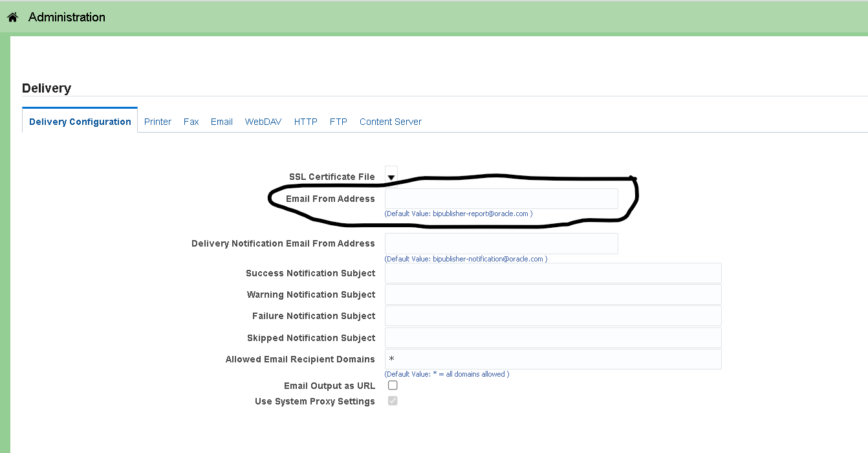Click the Success Notification Subject label
Screen dimensions: 868x453
point(310,273)
